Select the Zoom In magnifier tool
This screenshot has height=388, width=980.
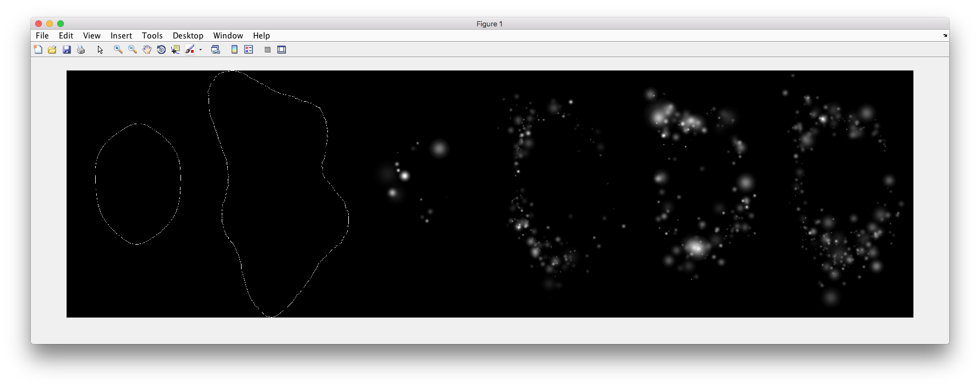(x=118, y=50)
